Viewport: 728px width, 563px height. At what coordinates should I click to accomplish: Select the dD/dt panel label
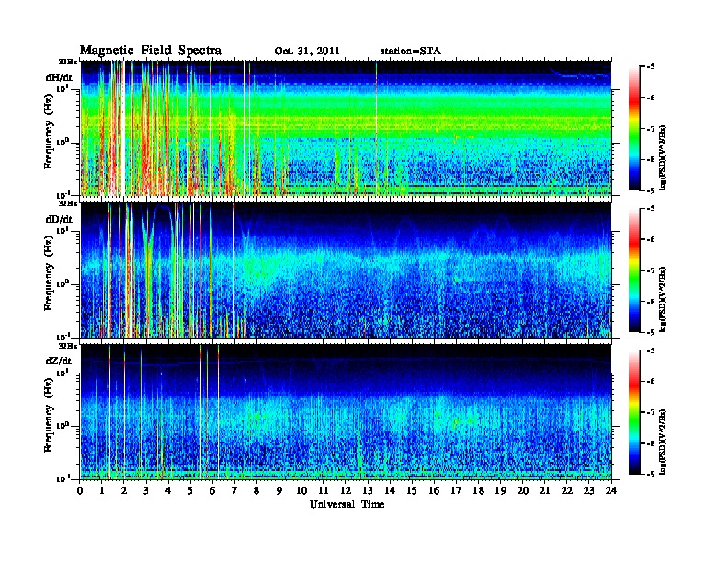[59, 219]
